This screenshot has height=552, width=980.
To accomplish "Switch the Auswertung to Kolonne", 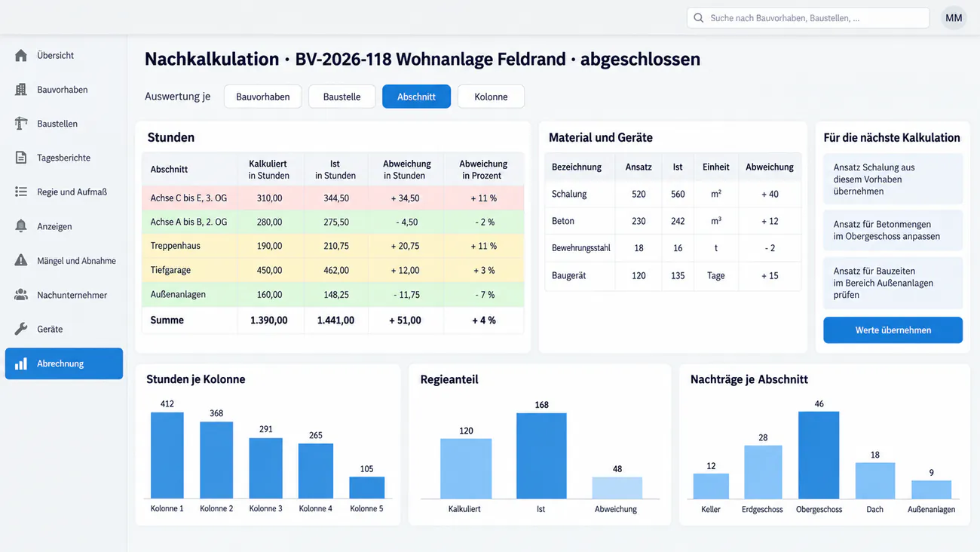I will (x=491, y=97).
